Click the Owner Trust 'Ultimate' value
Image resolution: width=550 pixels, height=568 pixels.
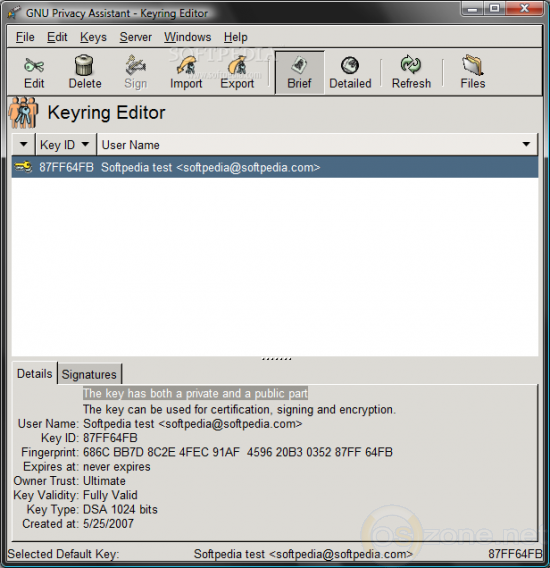pyautogui.click(x=104, y=481)
